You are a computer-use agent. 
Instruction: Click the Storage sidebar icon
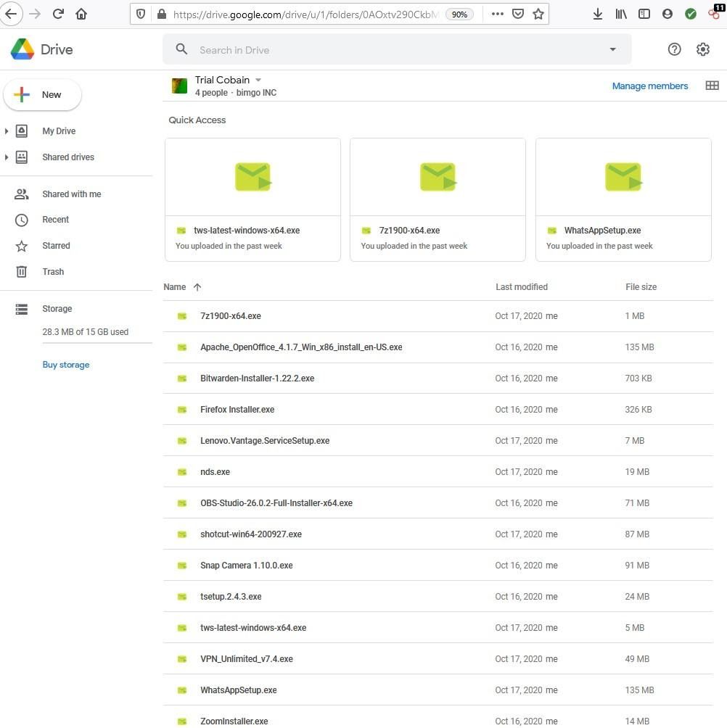click(x=21, y=309)
